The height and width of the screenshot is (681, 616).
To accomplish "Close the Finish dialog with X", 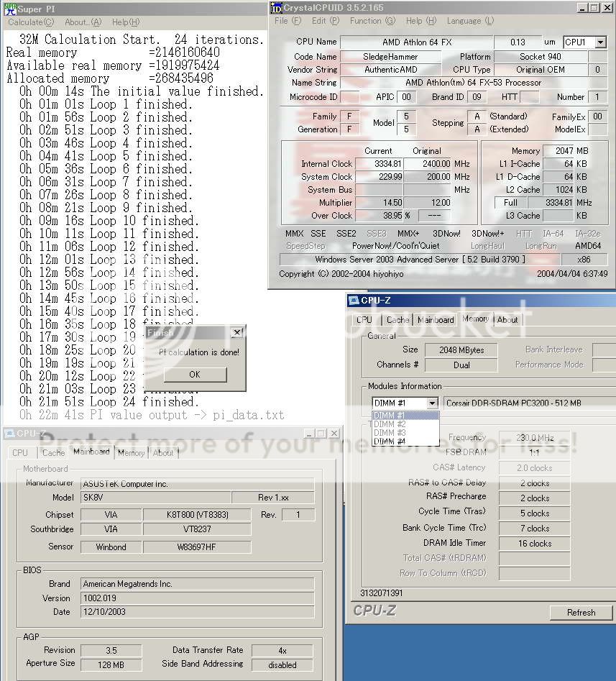I will [x=236, y=333].
